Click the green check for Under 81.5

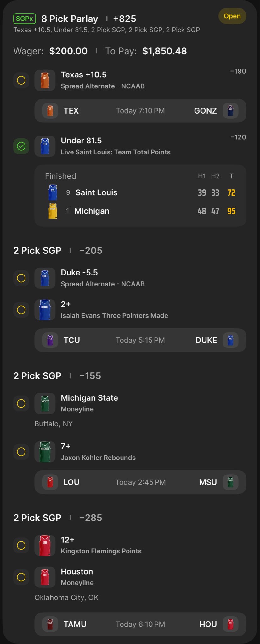pyautogui.click(x=21, y=146)
